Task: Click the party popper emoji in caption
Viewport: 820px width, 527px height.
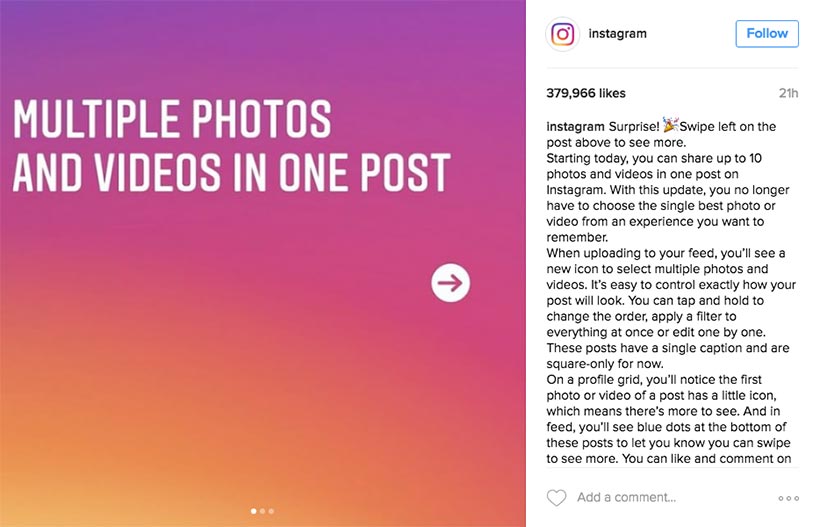Action: tap(670, 125)
